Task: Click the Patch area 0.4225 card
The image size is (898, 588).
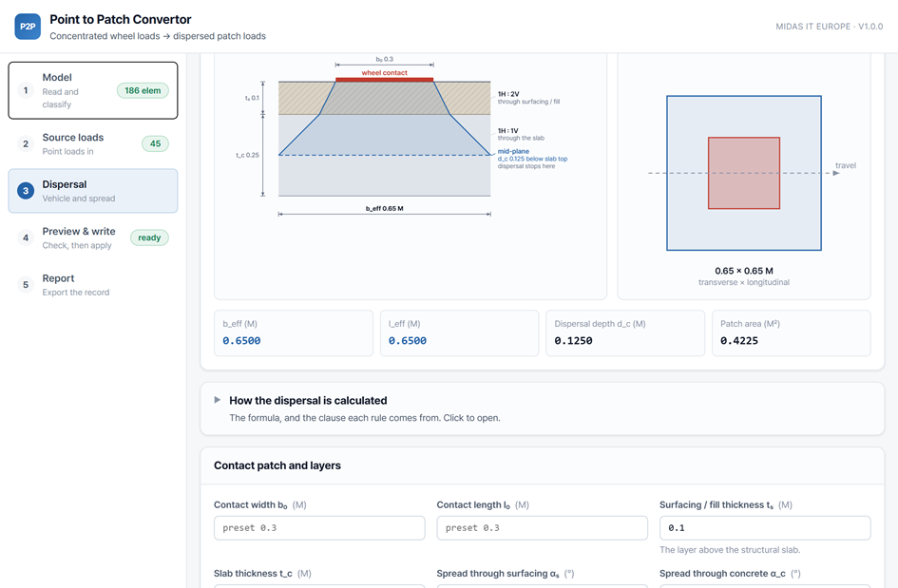Action: pos(791,333)
